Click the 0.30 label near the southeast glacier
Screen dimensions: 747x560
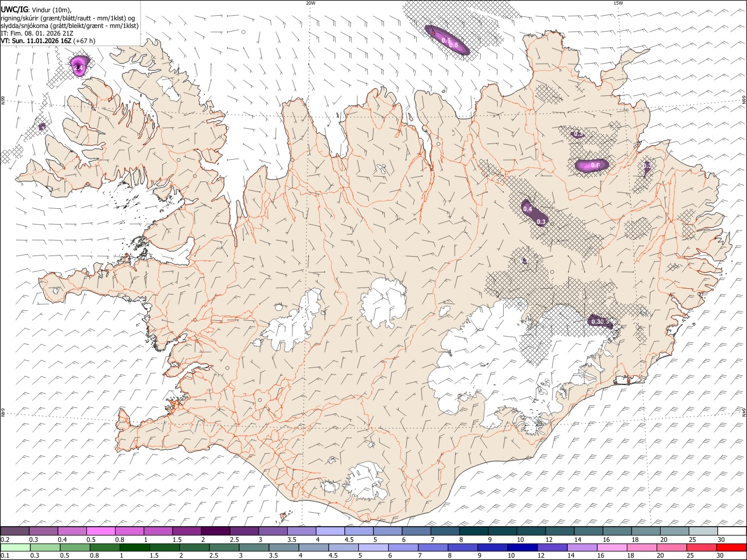(x=598, y=321)
